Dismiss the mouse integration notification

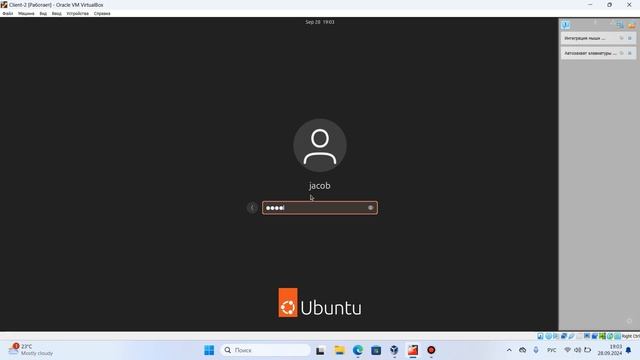tap(629, 38)
